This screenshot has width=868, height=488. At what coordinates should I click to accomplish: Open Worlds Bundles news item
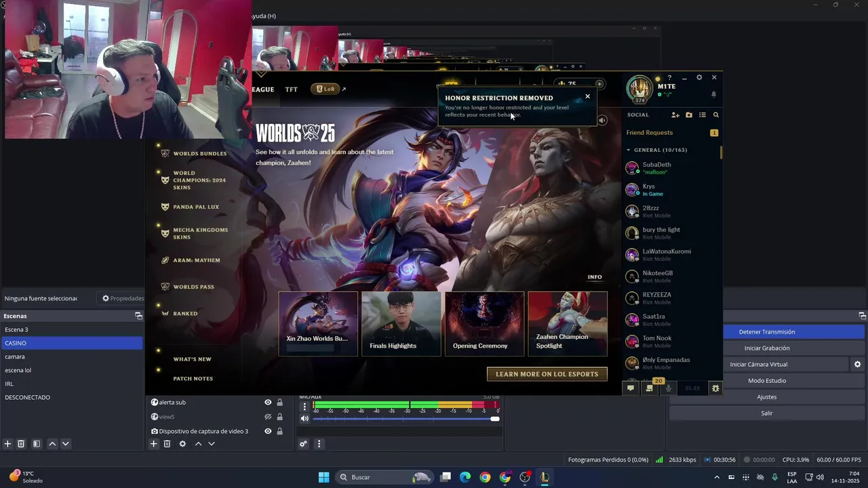199,154
